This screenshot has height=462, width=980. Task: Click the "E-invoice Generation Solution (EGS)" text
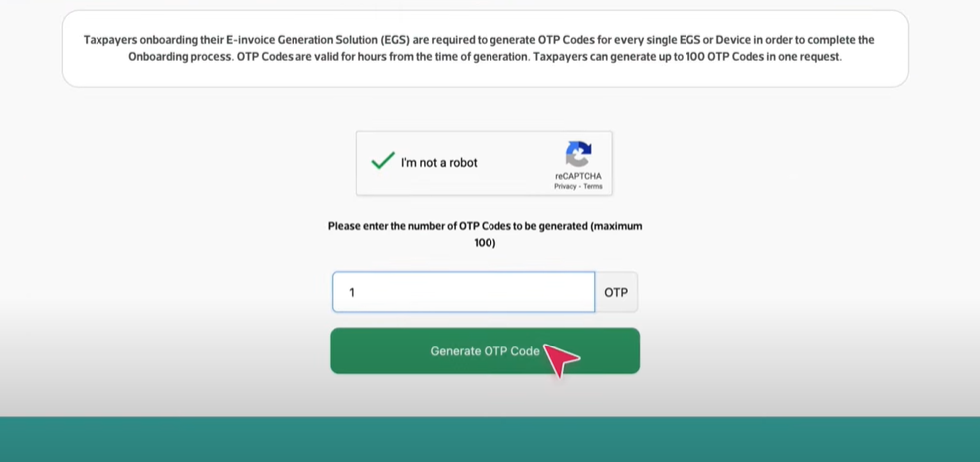pyautogui.click(x=314, y=40)
